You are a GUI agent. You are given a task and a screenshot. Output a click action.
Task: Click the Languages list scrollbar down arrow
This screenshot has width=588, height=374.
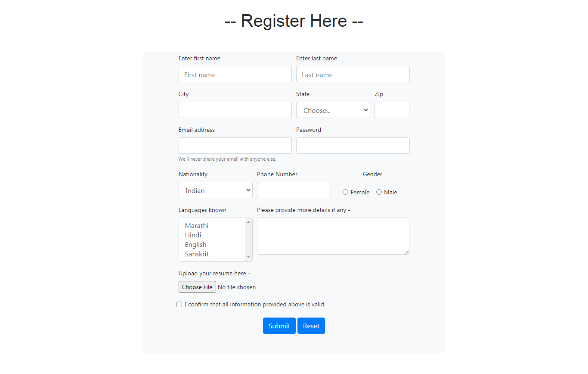[249, 257]
